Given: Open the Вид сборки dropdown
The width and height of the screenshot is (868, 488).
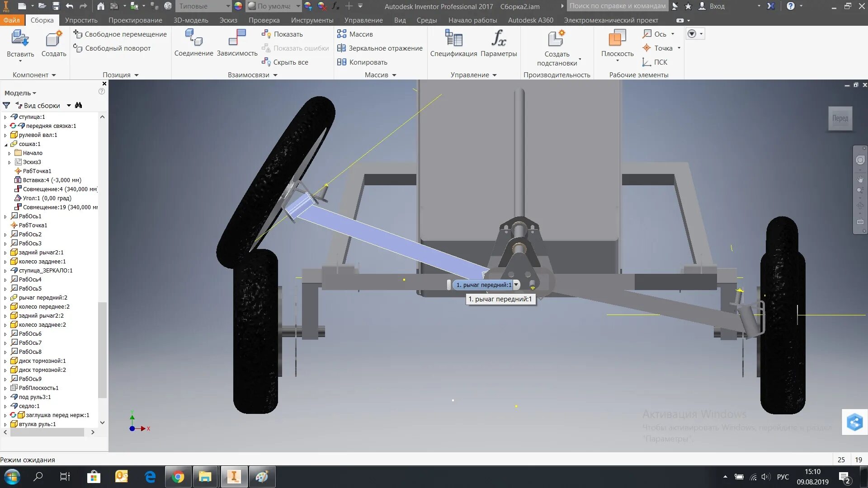Looking at the screenshot, I should click(69, 105).
